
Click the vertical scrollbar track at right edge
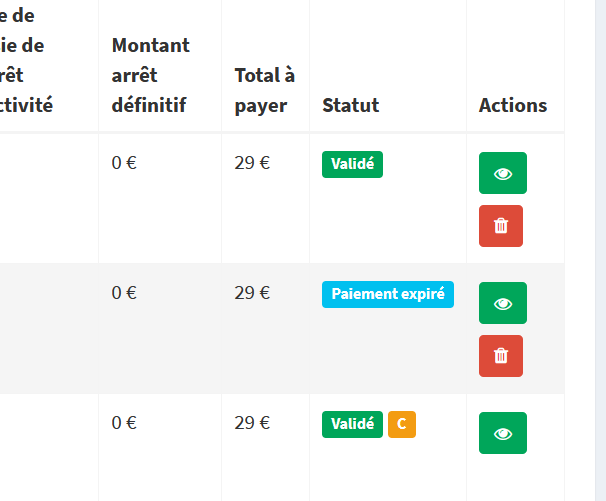(601, 250)
